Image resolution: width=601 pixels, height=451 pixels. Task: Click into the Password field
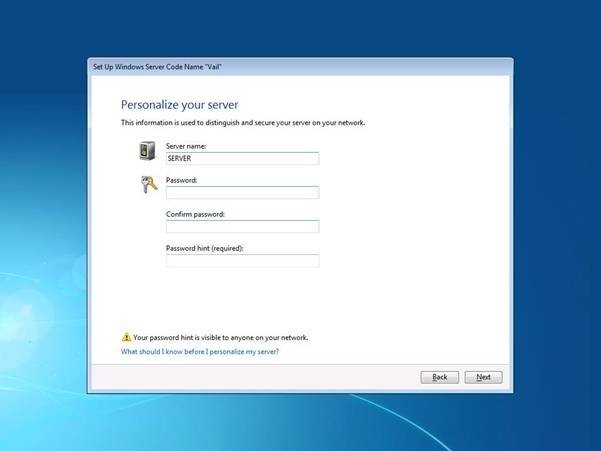[242, 192]
